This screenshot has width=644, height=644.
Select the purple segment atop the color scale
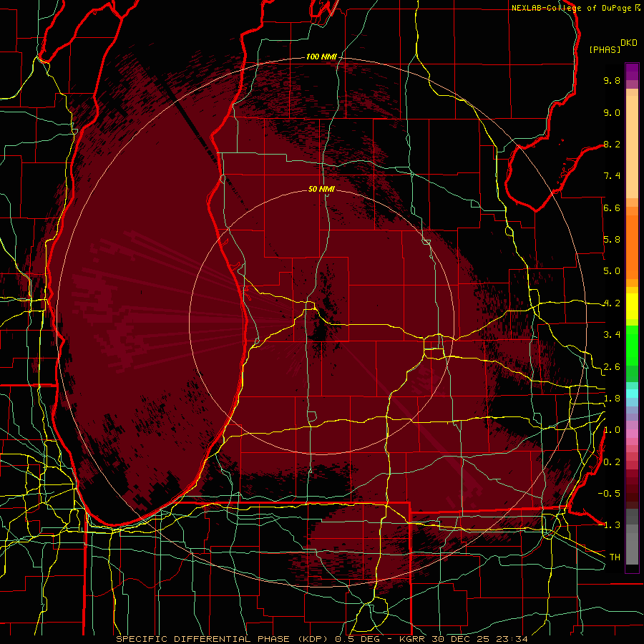point(632,72)
